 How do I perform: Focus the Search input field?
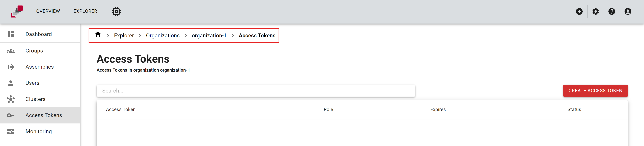coord(256,91)
